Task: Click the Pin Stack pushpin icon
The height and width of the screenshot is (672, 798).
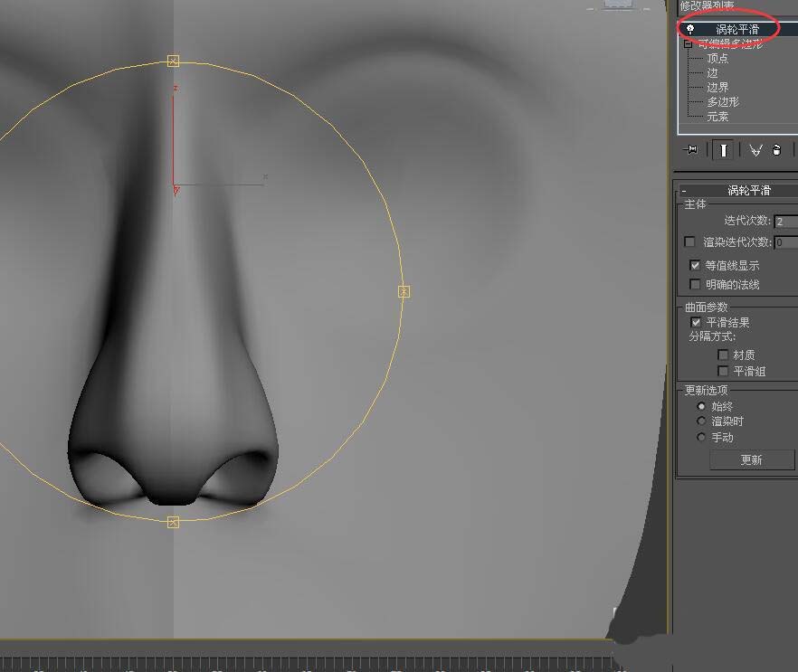Action: (691, 149)
